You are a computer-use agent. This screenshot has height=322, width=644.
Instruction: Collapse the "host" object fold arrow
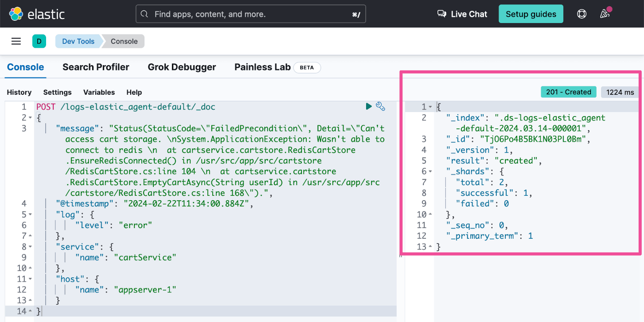[x=30, y=279]
